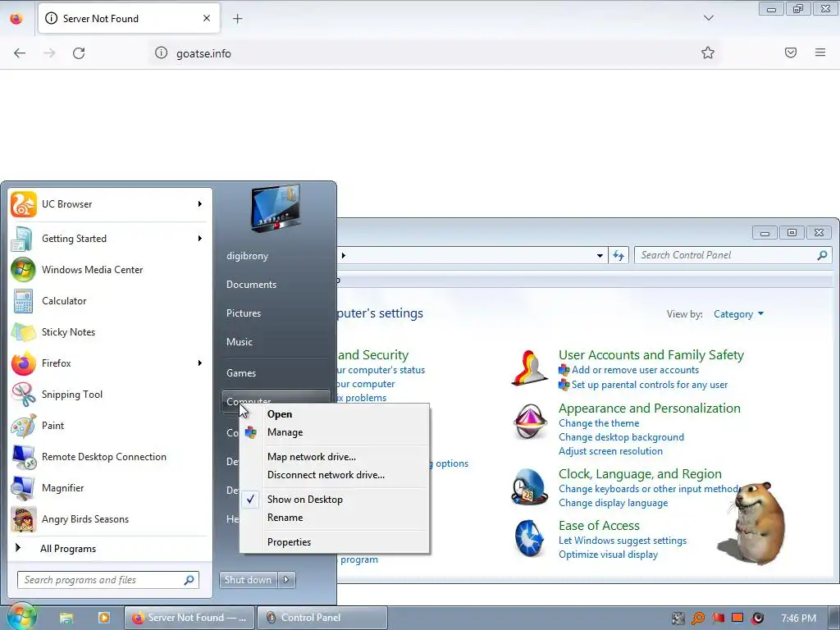840x630 pixels.
Task: Open the View by Category dropdown
Action: (739, 314)
